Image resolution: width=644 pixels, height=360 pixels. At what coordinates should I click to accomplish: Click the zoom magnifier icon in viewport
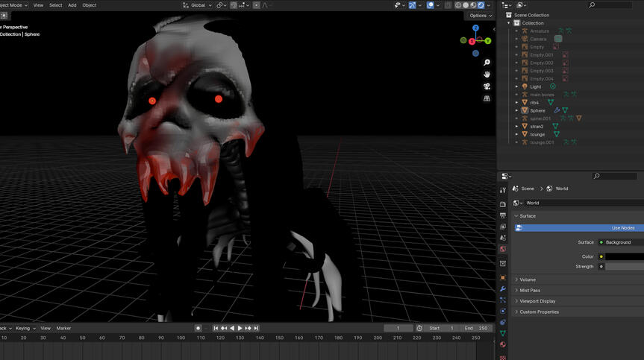487,63
